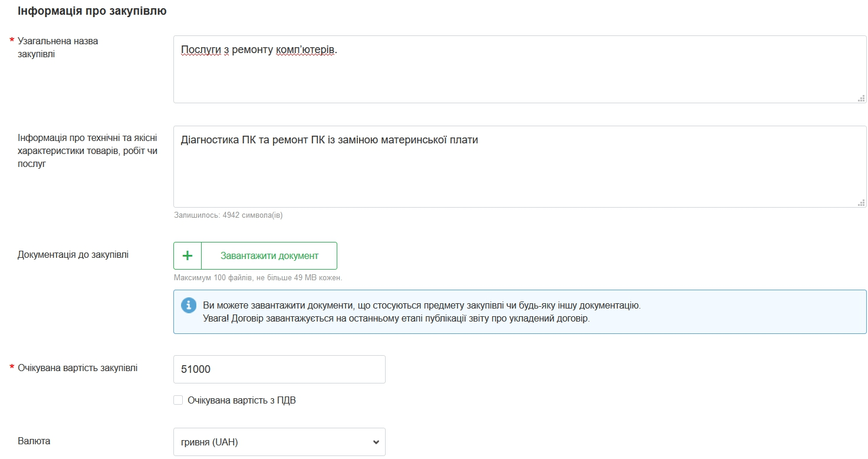
Task: Click the red asterisk beside "Очікувана вартість закупівлі"
Action: 12,368
